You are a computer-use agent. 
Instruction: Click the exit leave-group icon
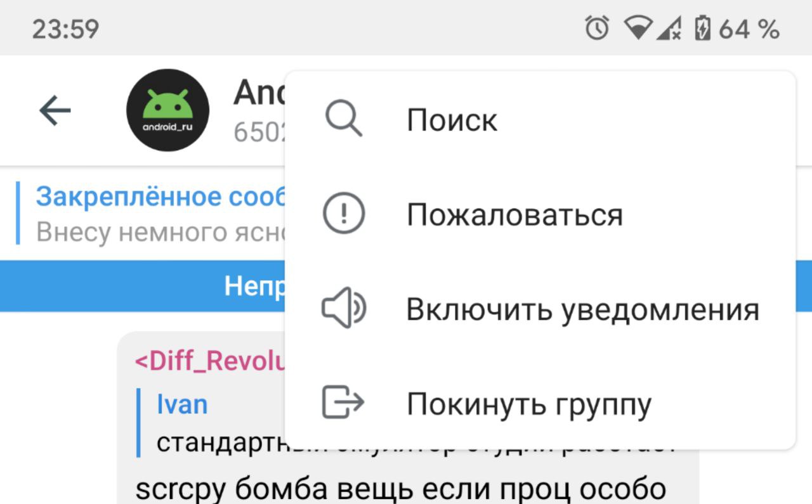pos(343,403)
